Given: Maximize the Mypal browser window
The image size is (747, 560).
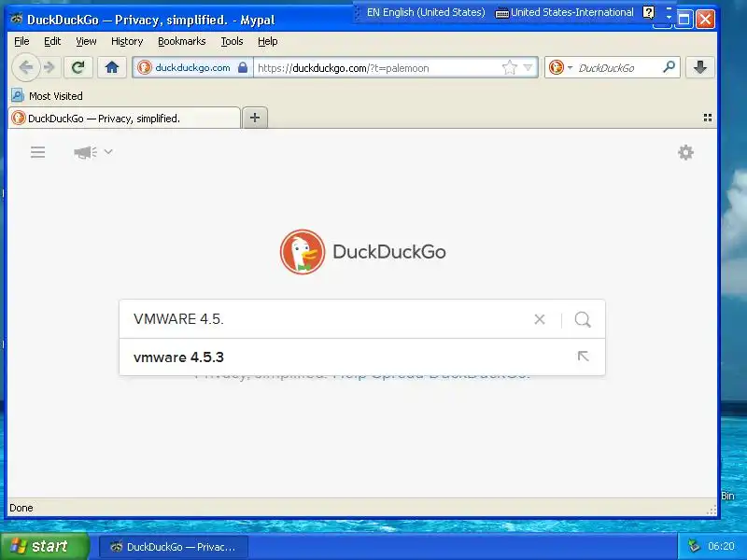Looking at the screenshot, I should point(684,19).
